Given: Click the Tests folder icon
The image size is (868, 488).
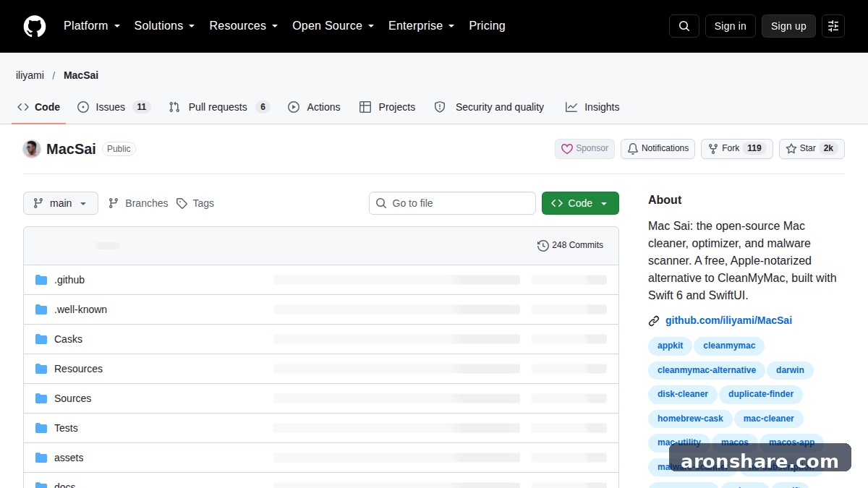Looking at the screenshot, I should coord(41,428).
